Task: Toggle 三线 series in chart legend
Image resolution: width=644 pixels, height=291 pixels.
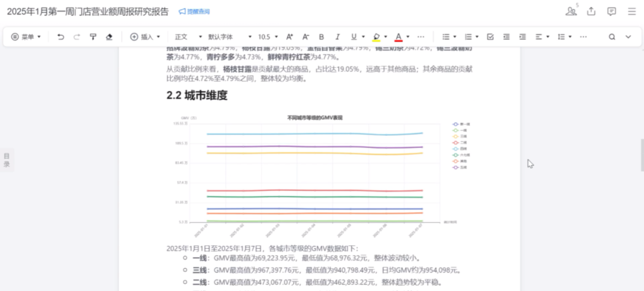Action: 460,137
